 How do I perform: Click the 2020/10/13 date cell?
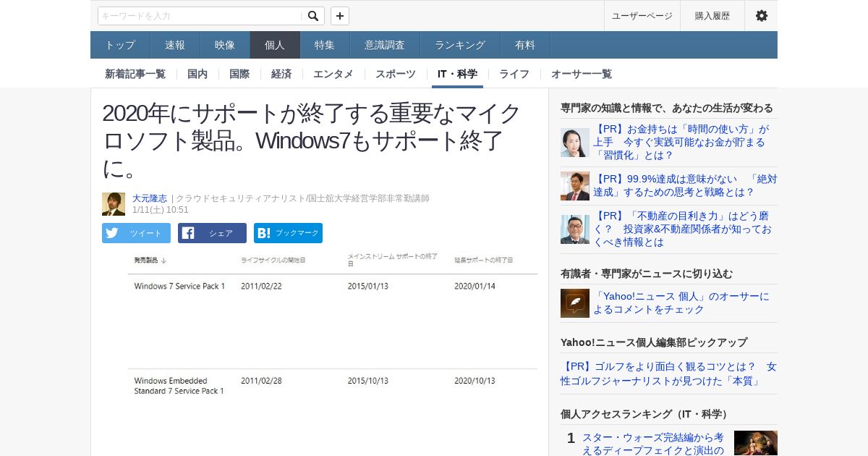[x=475, y=381]
